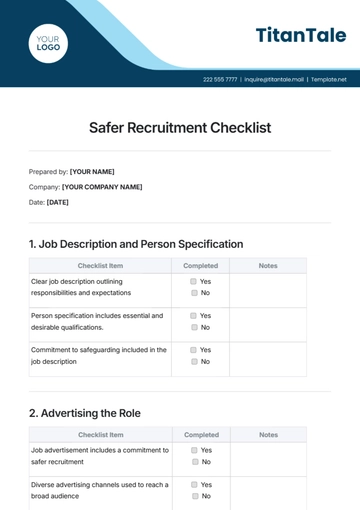Image resolution: width=360 pixels, height=510 pixels.
Task: Click text 'Person specification includes essential and desirable'
Action: point(97,321)
